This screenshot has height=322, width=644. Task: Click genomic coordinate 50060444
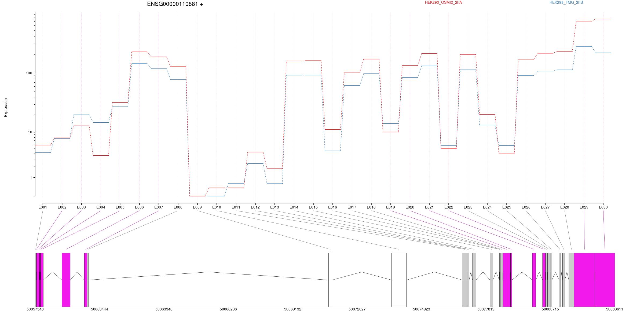pyautogui.click(x=100, y=309)
